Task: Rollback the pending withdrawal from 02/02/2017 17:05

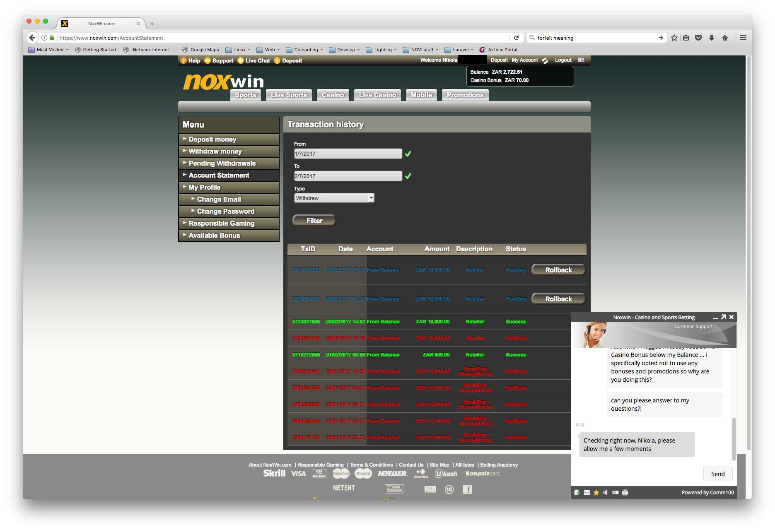Action: tap(558, 270)
